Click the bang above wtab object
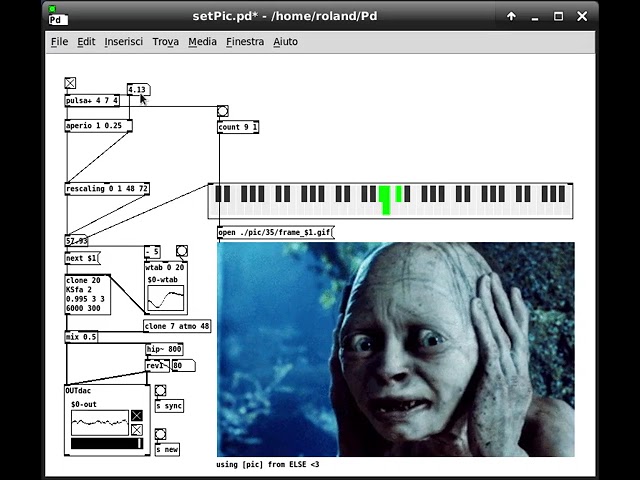 (182, 251)
